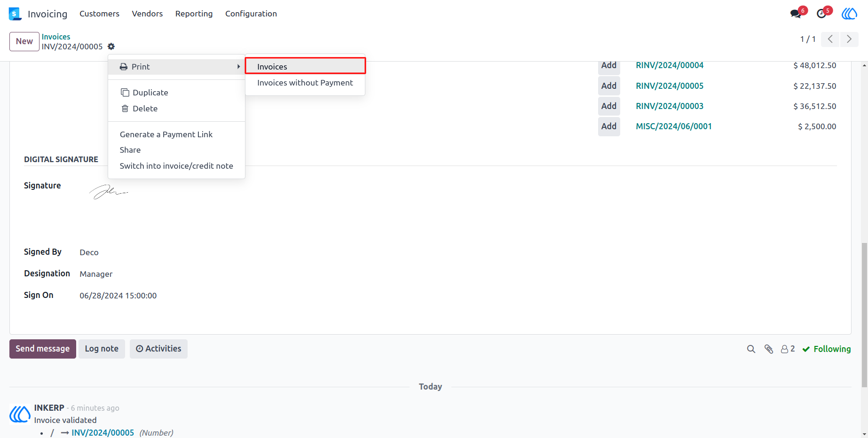Click Share in the action menu
Image resolution: width=868 pixels, height=438 pixels.
(x=176, y=150)
